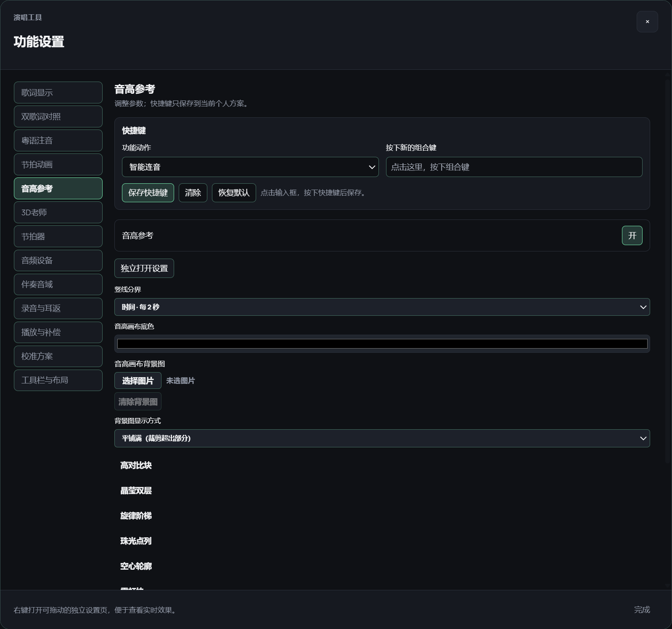
Task: Select the 伴奏音域 tab
Action: pyautogui.click(x=58, y=284)
